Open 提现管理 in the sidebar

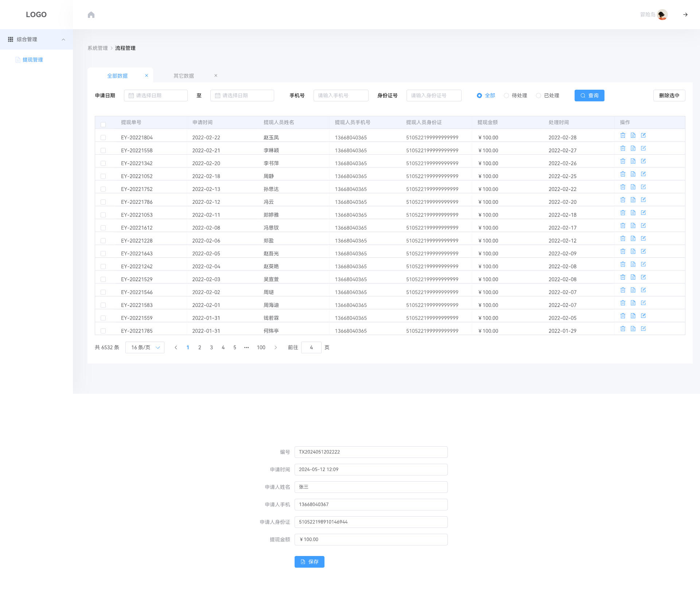coord(32,60)
